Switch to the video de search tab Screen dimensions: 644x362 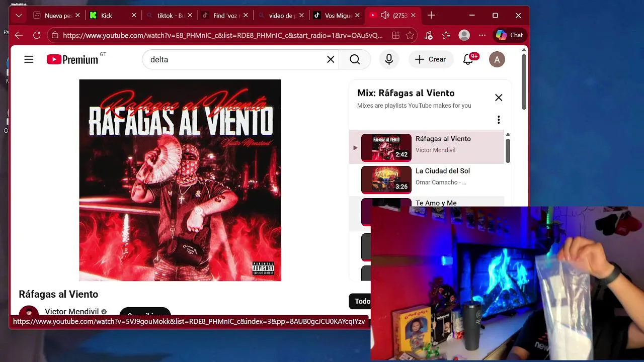click(281, 16)
